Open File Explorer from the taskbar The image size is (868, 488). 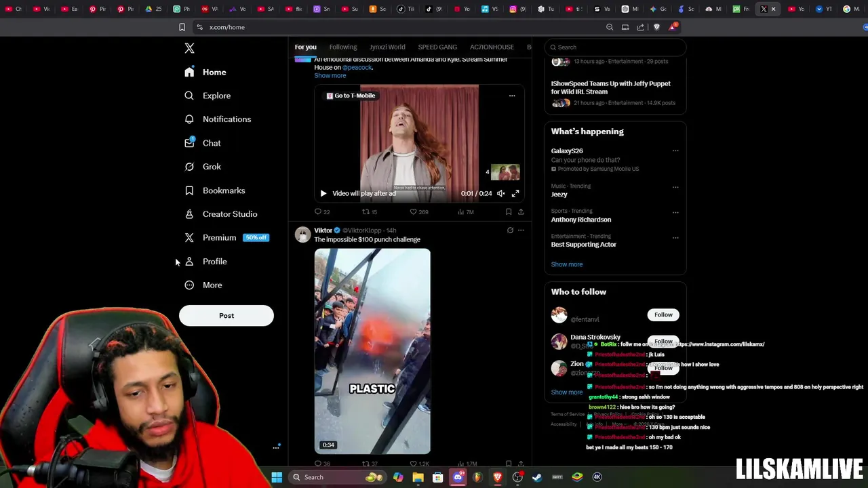pyautogui.click(x=418, y=477)
